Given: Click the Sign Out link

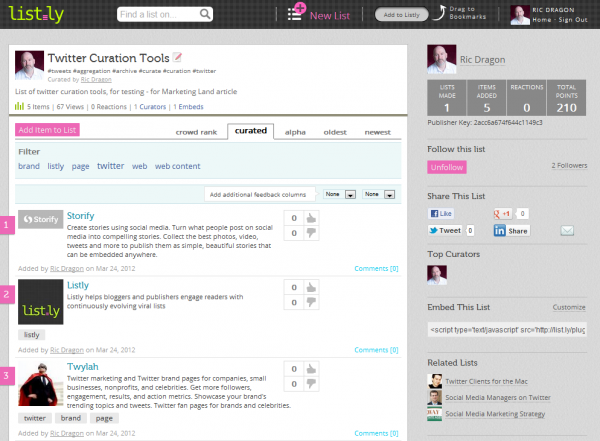Looking at the screenshot, I should 573,20.
